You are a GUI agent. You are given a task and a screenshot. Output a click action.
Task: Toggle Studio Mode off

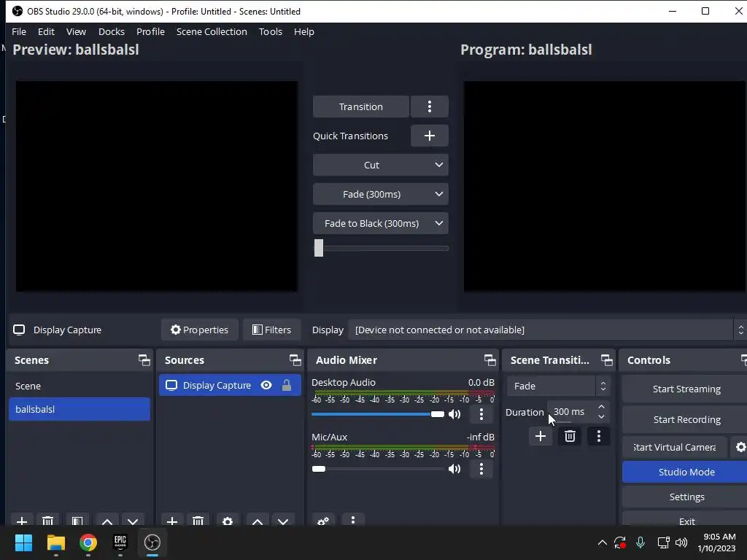(x=686, y=472)
